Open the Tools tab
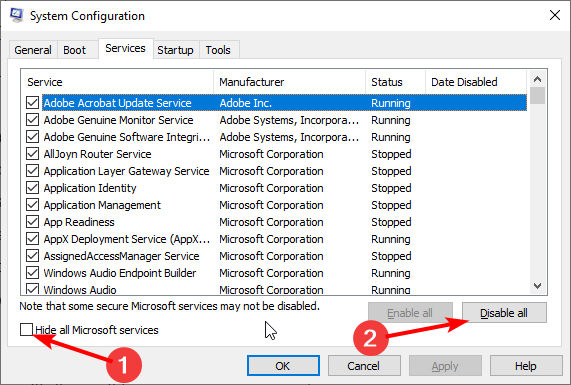The width and height of the screenshot is (571, 385). click(x=218, y=50)
